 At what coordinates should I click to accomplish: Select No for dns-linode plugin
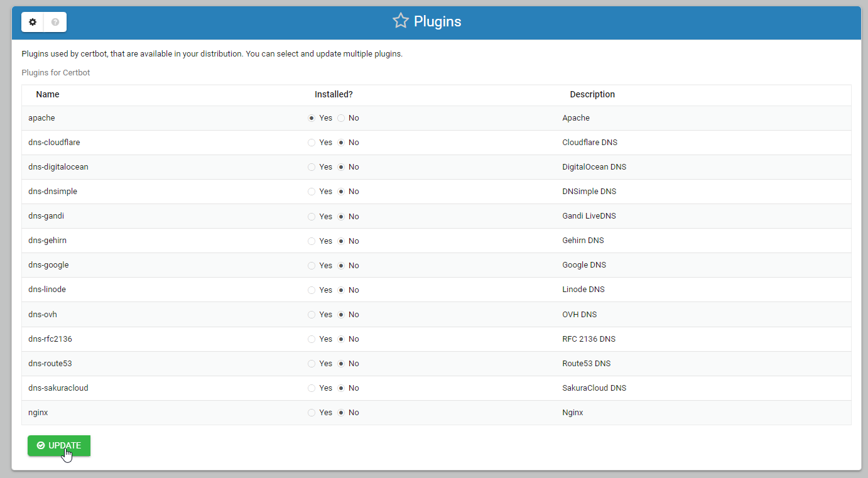pyautogui.click(x=341, y=290)
